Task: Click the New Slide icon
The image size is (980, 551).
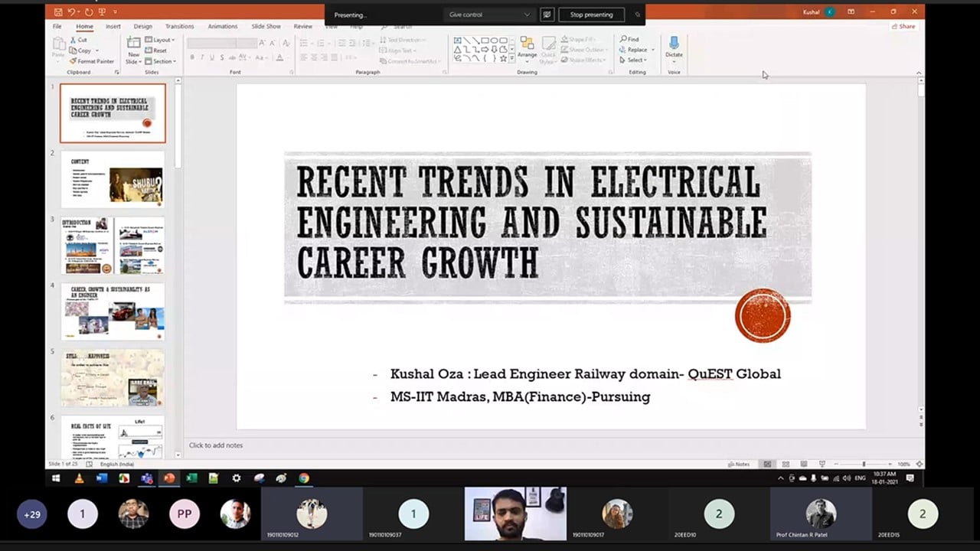Action: click(x=133, y=44)
